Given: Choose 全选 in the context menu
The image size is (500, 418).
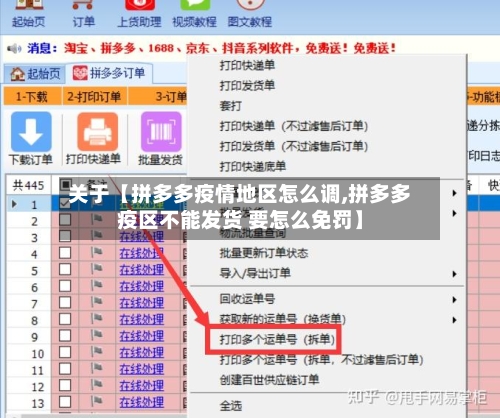Looking at the screenshot, I should pos(231,406).
